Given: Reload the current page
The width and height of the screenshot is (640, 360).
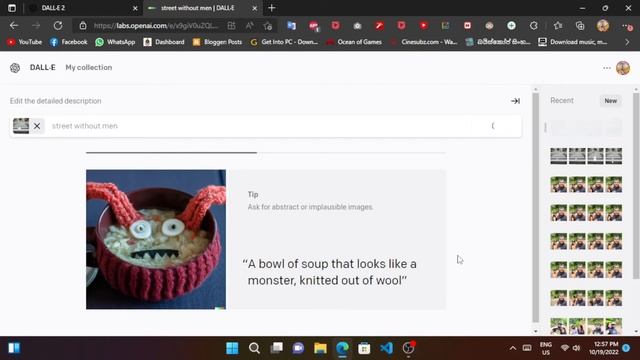Looking at the screenshot, I should (x=58, y=26).
